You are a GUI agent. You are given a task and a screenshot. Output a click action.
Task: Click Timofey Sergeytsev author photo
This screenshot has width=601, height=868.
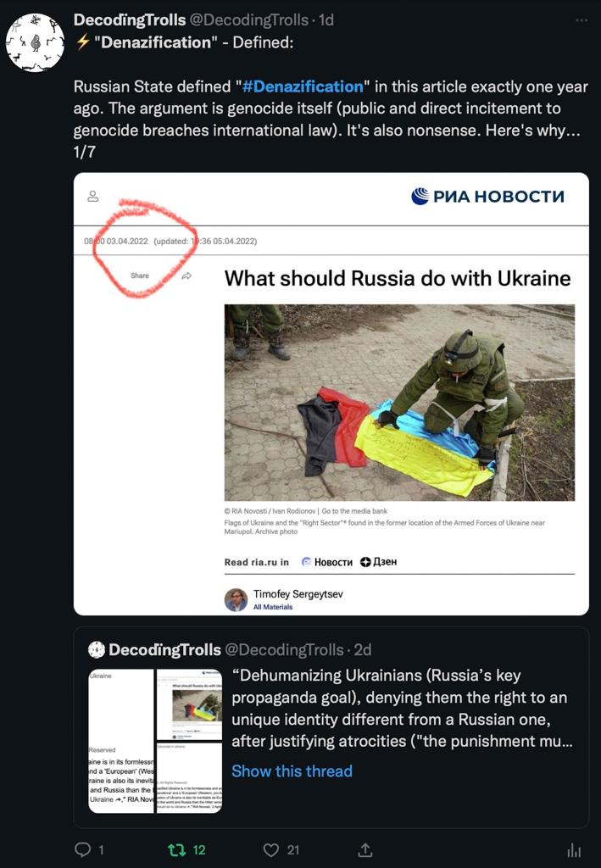coord(236,599)
